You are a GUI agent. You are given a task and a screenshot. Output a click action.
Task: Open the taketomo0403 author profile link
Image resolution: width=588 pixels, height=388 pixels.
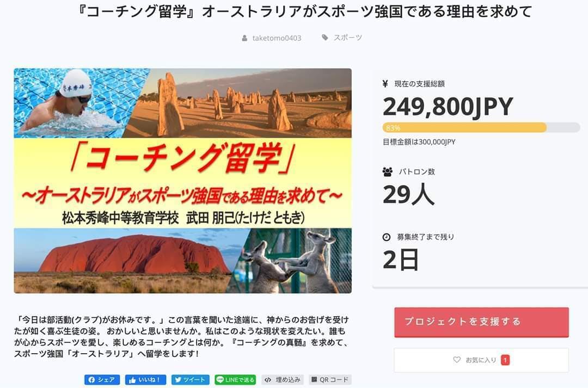(x=277, y=38)
